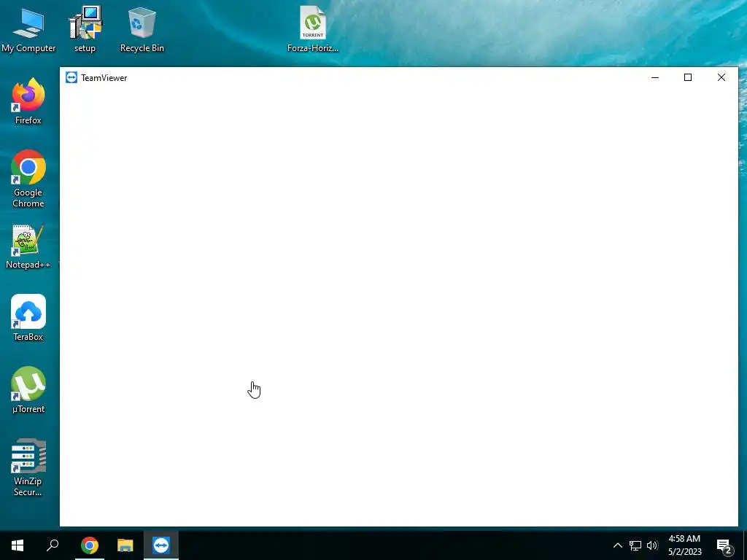Select the TeraBox desktop shortcut
747x560 pixels.
click(x=28, y=318)
